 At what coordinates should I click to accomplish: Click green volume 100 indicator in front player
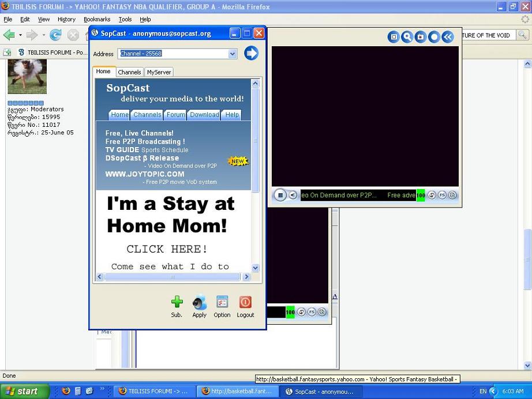click(x=421, y=195)
